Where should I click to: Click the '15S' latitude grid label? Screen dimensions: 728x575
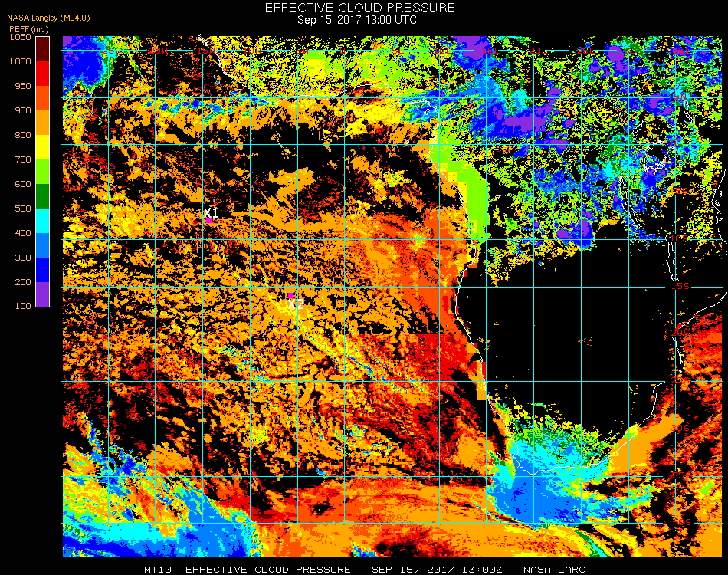click(x=680, y=286)
